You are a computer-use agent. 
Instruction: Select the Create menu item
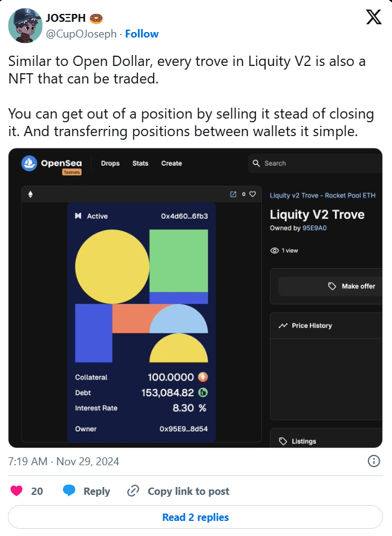[171, 163]
